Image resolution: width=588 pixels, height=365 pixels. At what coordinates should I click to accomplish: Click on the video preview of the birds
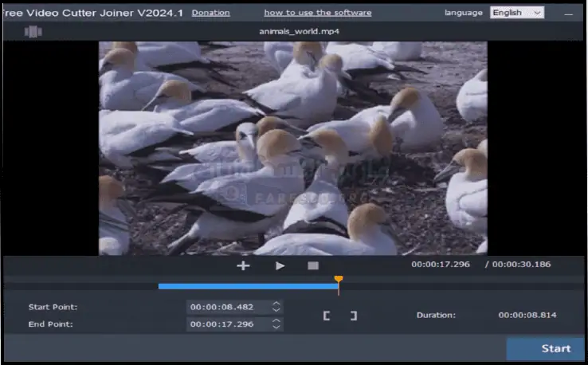[x=292, y=147]
